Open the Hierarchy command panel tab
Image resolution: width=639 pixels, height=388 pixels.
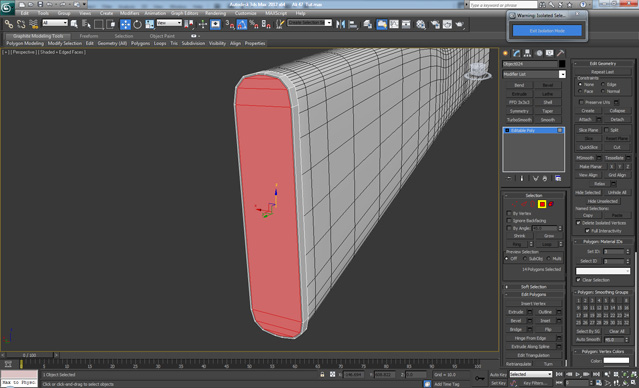tap(528, 53)
